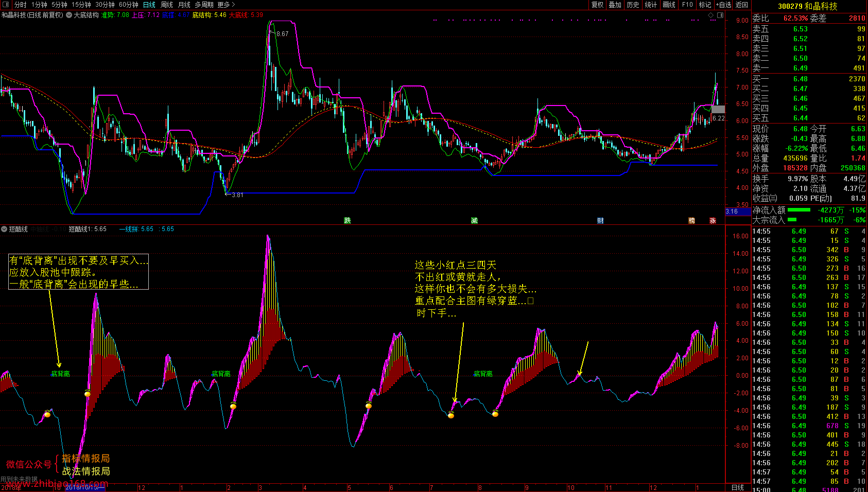Click the 有“底背离”出现不要及早买入 note box
This screenshot has height=492, width=868.
(78, 272)
